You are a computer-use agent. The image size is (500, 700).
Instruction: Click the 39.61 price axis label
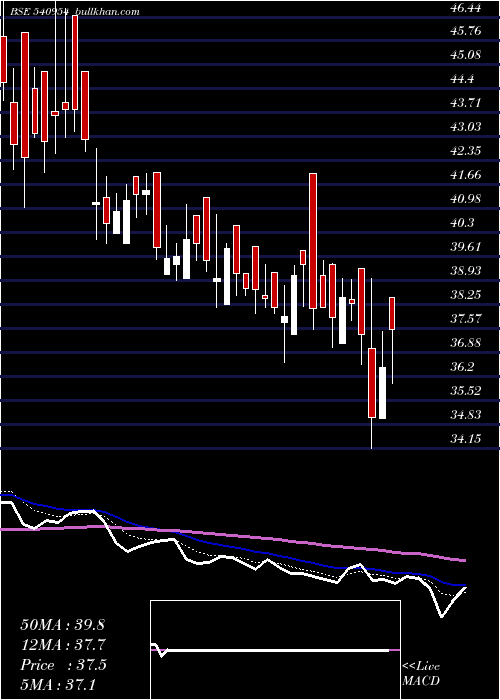pyautogui.click(x=466, y=247)
